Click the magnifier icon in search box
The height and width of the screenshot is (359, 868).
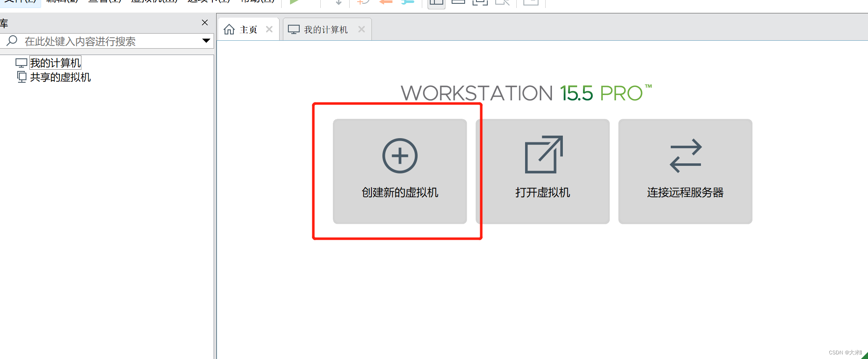point(12,41)
